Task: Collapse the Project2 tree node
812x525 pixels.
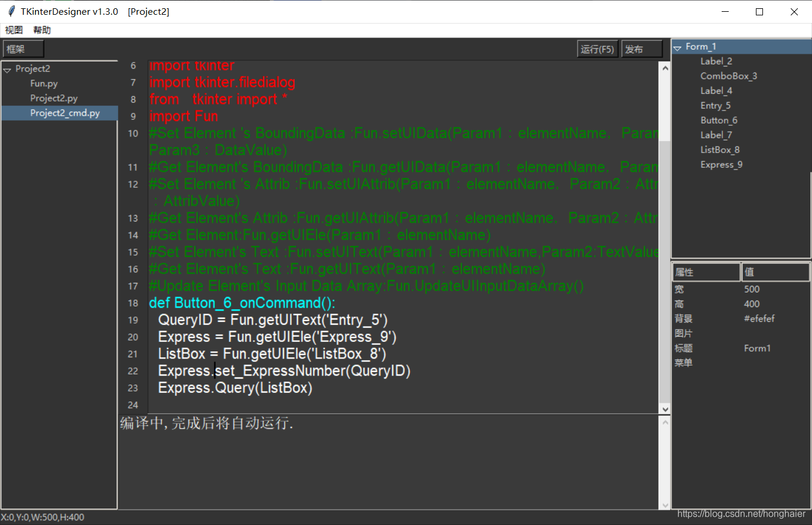Action: [8, 70]
